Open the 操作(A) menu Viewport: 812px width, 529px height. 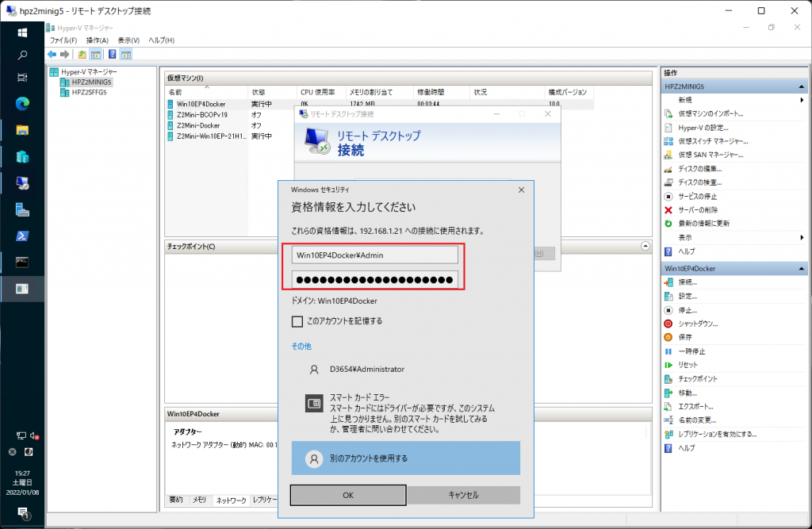click(x=98, y=40)
